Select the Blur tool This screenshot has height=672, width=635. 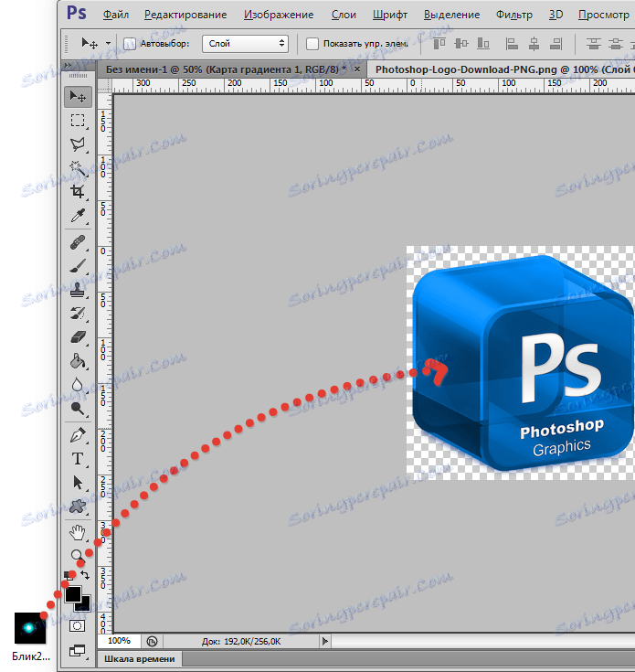[x=78, y=384]
